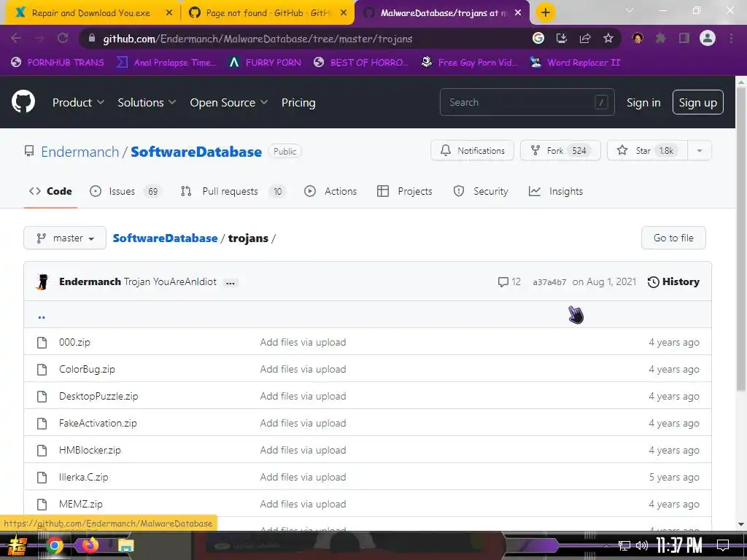747x560 pixels.
Task: Open FakeActivation.zip
Action: click(98, 424)
